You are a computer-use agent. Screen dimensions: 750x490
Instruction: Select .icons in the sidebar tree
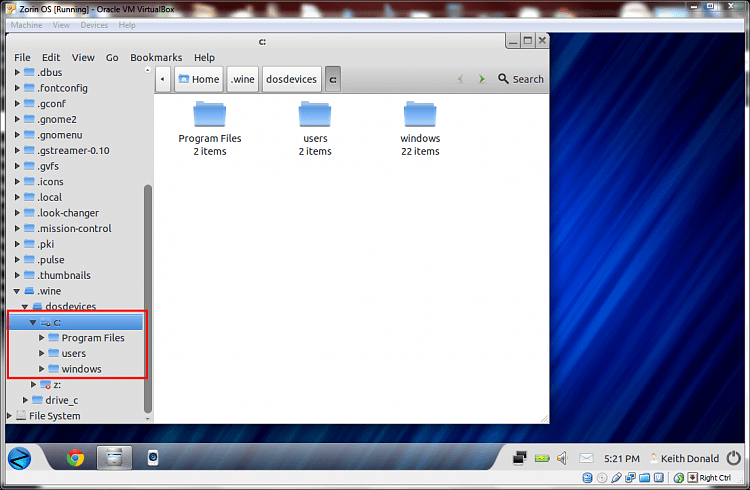click(x=50, y=182)
